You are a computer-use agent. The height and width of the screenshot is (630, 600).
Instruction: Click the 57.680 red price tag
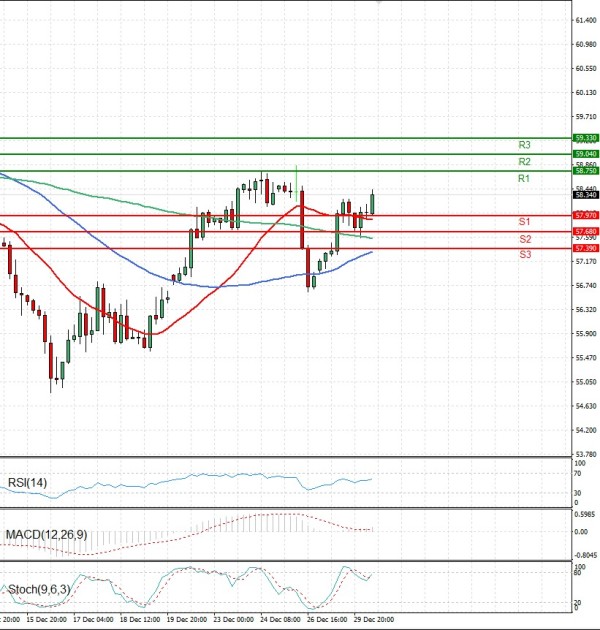(x=586, y=231)
